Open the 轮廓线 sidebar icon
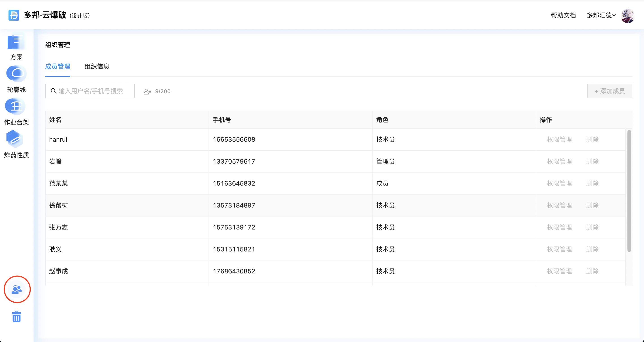644x342 pixels. click(x=16, y=74)
